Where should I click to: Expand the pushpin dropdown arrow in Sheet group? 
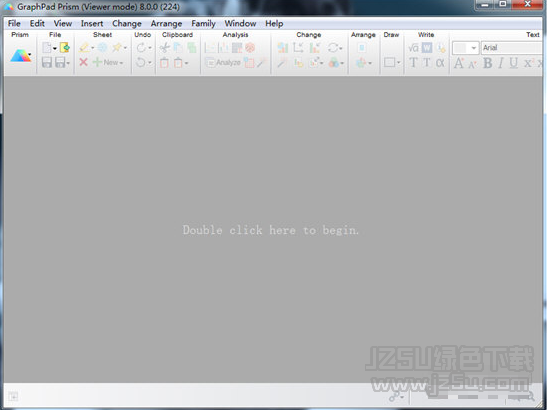coord(125,48)
